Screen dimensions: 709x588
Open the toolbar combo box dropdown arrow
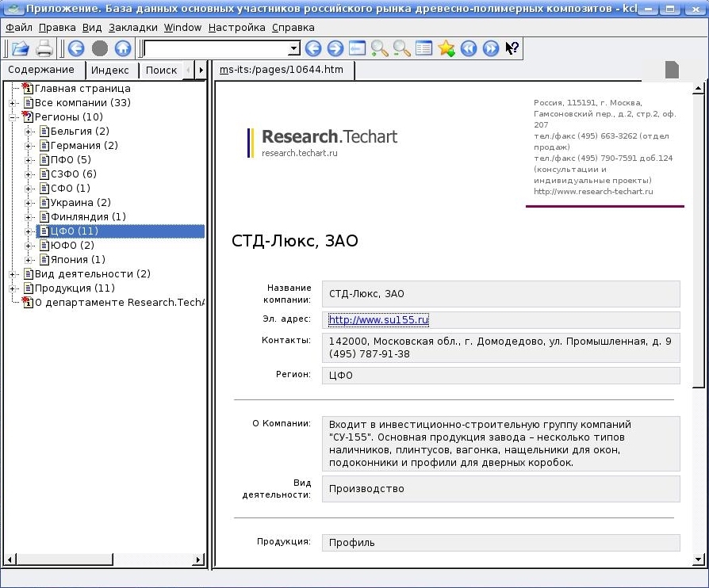point(294,48)
